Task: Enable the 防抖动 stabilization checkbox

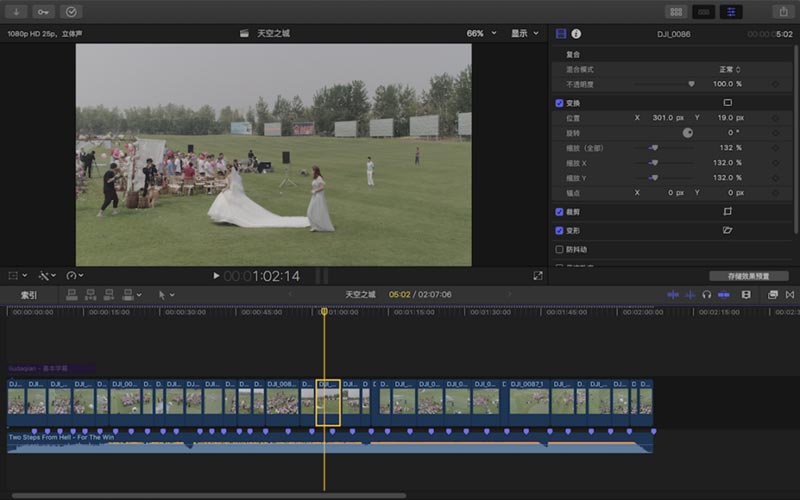Action: tap(560, 249)
